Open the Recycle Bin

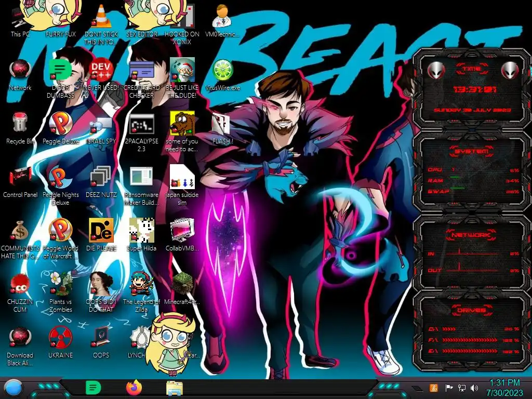[x=20, y=128]
